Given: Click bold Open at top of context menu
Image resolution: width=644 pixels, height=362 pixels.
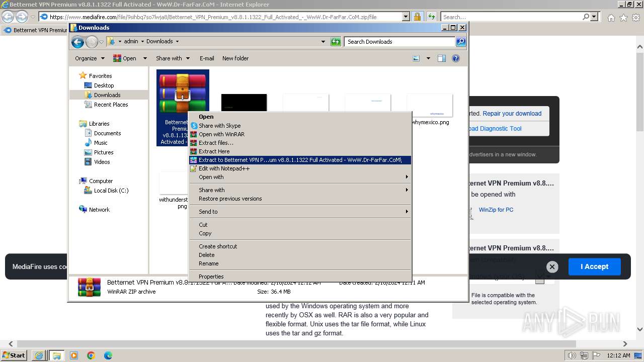Looking at the screenshot, I should click(x=206, y=117).
